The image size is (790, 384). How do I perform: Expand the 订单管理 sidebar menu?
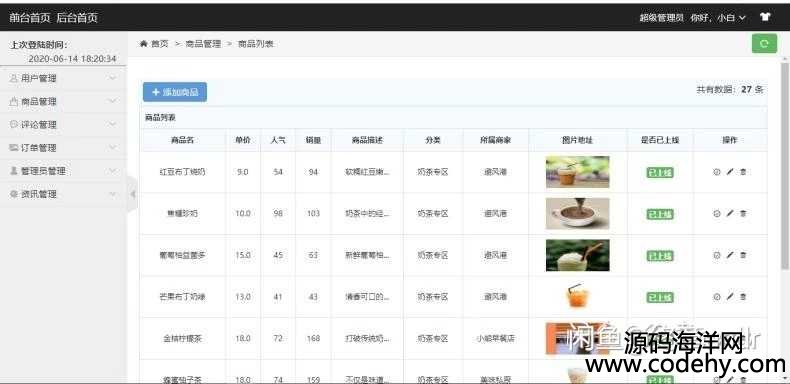[63, 148]
